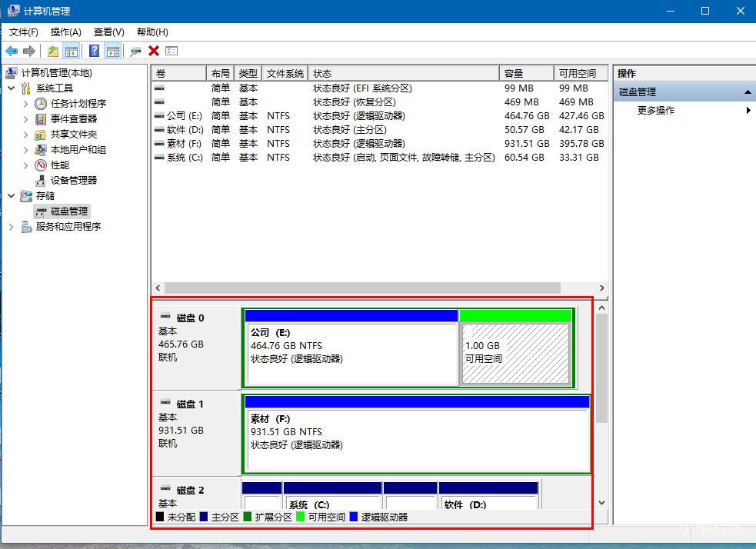Screen dimensions: 756x549
Task: Expand the 服务和应用程序 node
Action: click(12, 227)
